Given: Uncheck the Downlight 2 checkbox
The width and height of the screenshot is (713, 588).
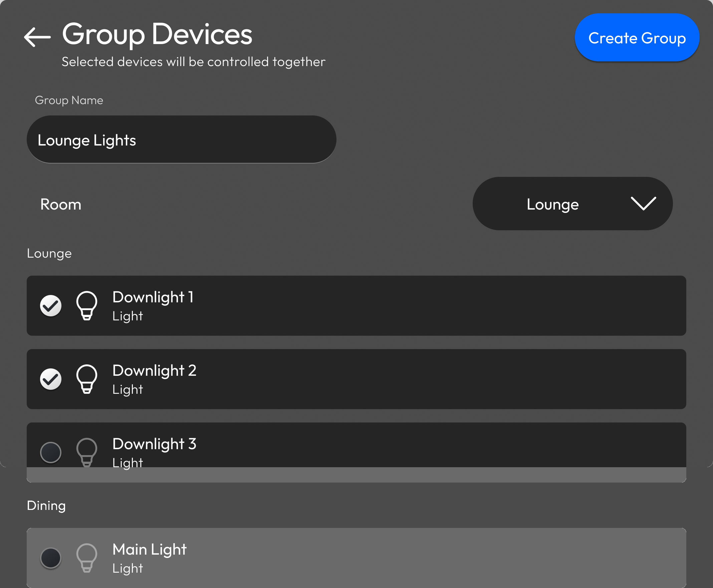Looking at the screenshot, I should coord(51,379).
